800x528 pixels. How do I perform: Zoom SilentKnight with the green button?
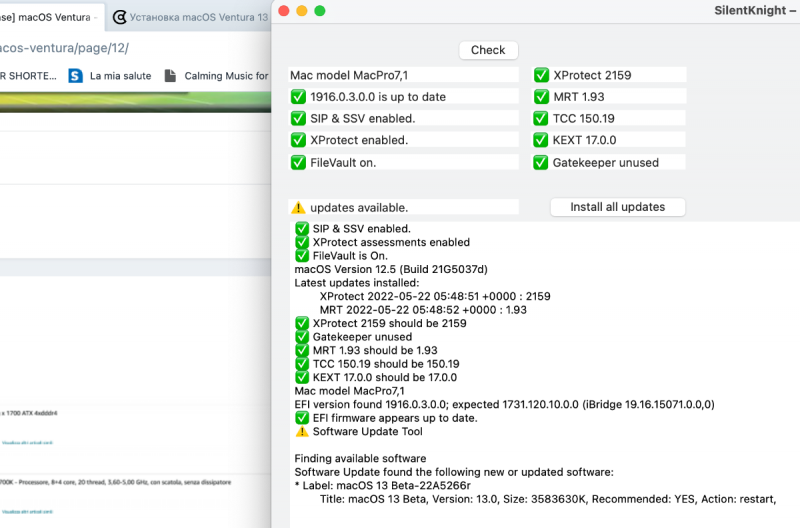coord(320,11)
